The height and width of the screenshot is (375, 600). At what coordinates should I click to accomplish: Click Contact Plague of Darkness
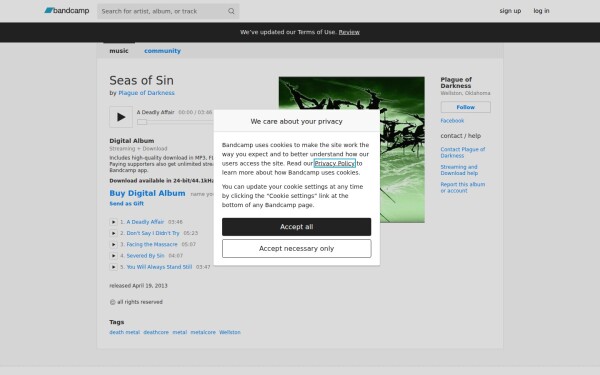pyautogui.click(x=462, y=152)
